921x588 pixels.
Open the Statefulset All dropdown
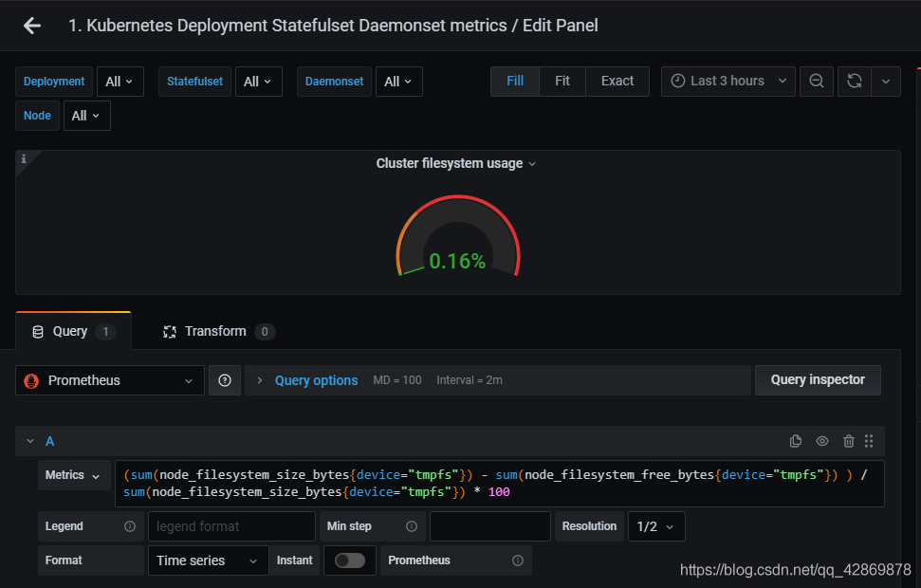point(258,82)
